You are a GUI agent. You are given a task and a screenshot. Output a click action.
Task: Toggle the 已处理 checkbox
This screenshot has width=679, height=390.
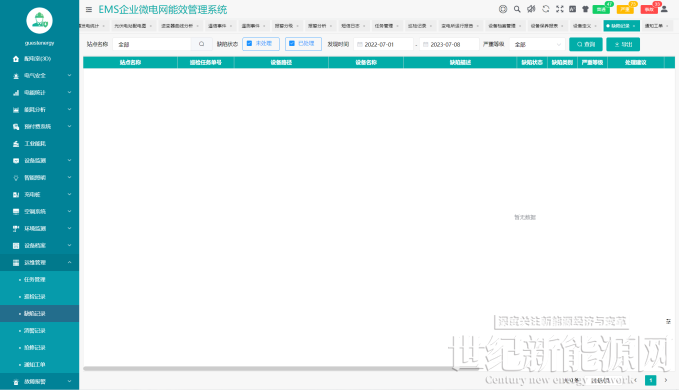point(303,44)
